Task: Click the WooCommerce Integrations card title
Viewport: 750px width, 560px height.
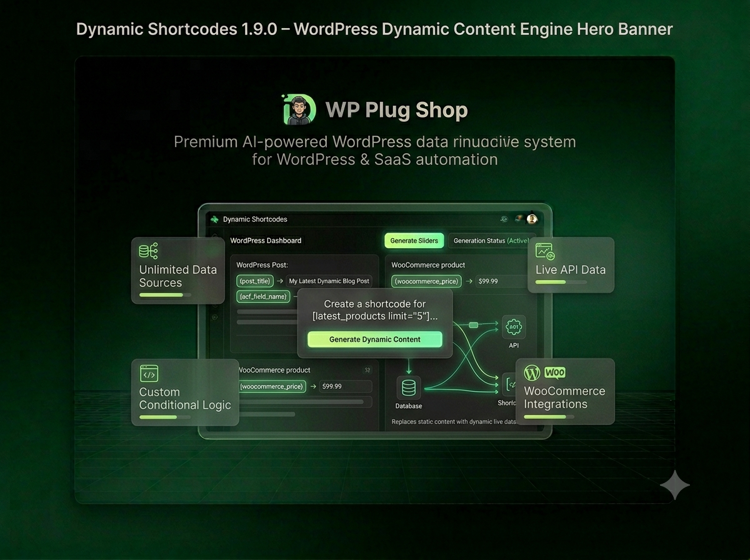Action: point(564,397)
